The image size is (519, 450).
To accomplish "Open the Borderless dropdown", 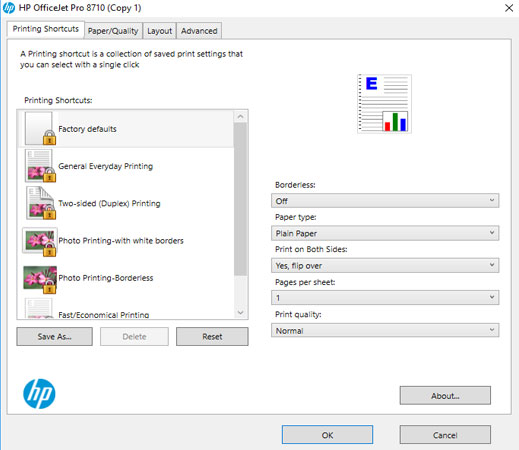I will pyautogui.click(x=385, y=201).
